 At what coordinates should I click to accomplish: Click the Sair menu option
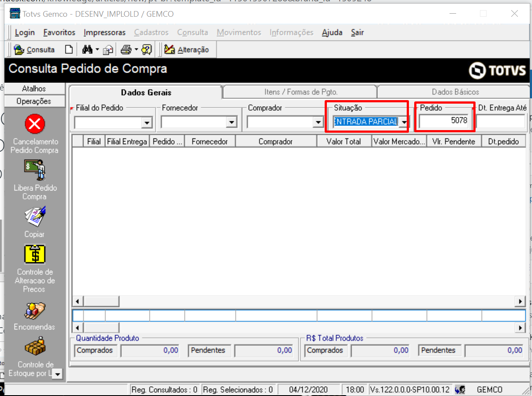357,32
